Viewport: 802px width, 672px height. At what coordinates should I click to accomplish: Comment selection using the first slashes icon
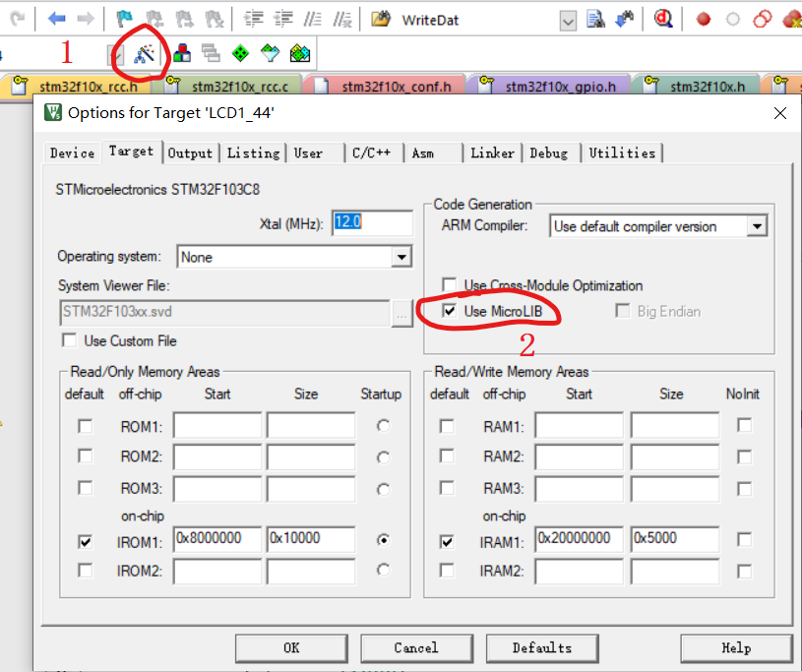pyautogui.click(x=312, y=20)
